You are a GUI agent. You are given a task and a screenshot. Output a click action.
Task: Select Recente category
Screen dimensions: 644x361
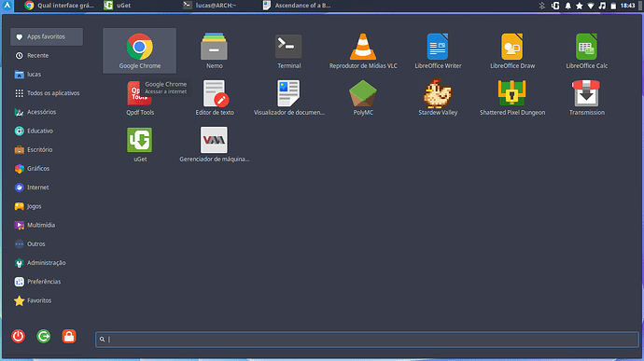click(47, 55)
